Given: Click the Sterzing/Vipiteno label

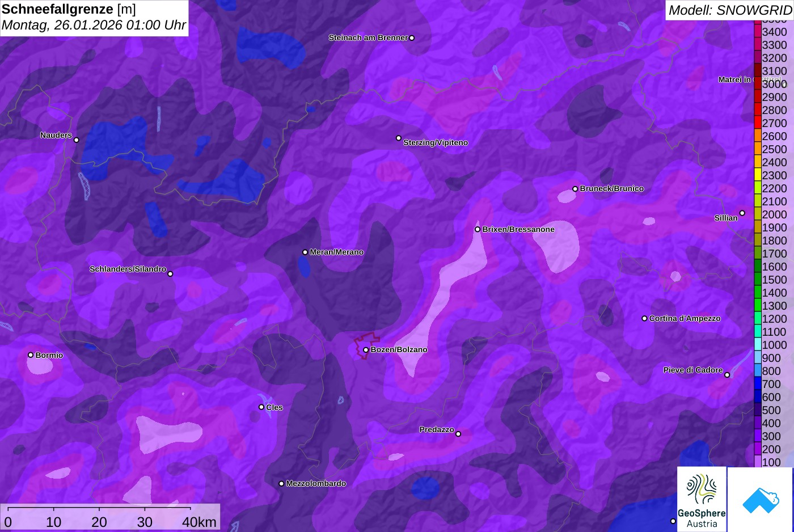Looking at the screenshot, I should pos(436,142).
